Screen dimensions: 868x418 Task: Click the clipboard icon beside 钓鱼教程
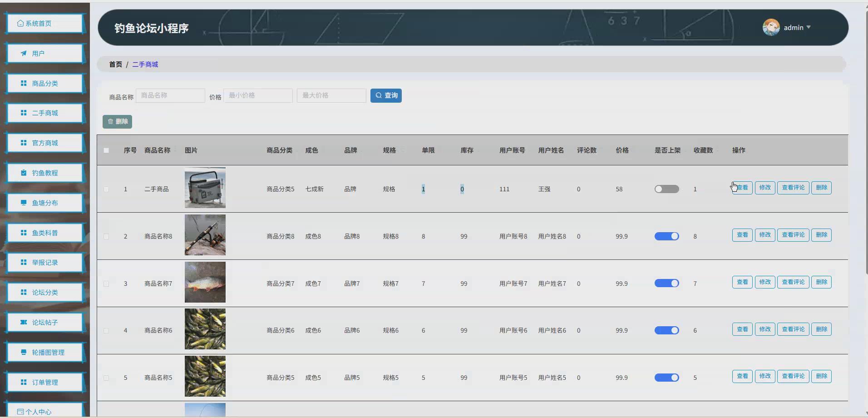click(24, 173)
